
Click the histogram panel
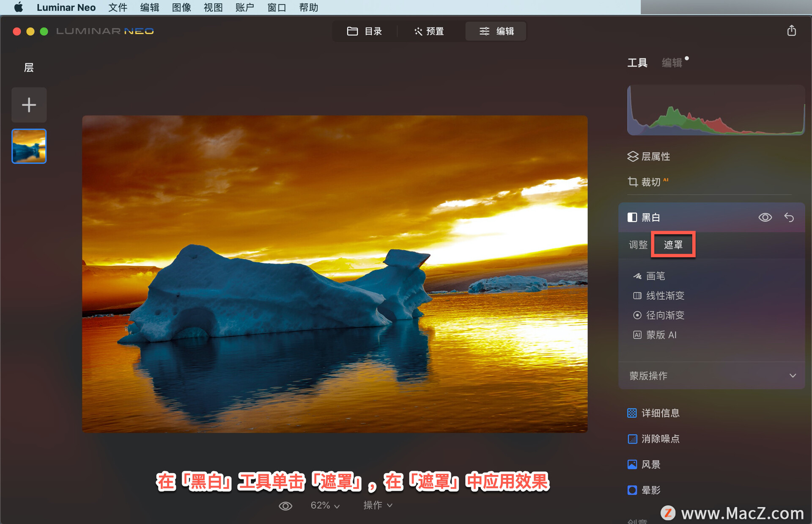[716, 110]
